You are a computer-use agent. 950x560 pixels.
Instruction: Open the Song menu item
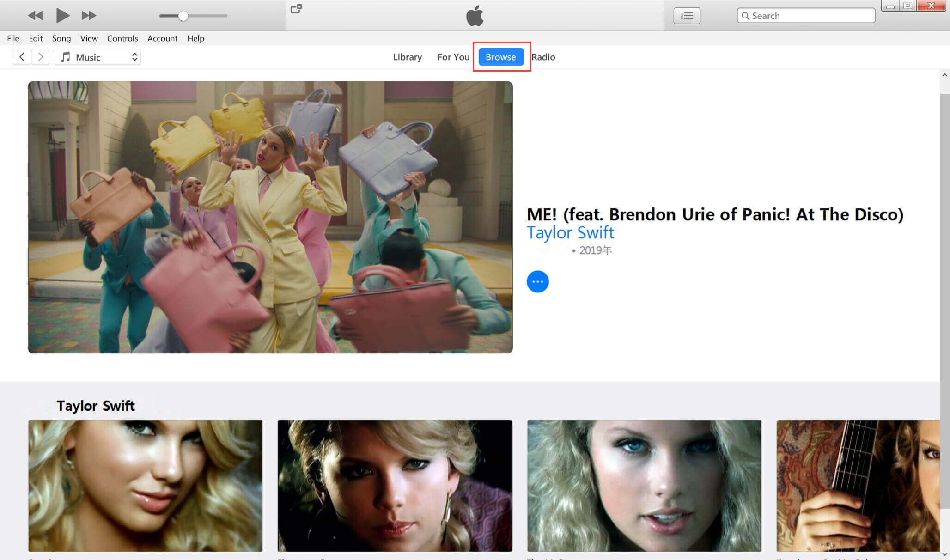coord(61,38)
